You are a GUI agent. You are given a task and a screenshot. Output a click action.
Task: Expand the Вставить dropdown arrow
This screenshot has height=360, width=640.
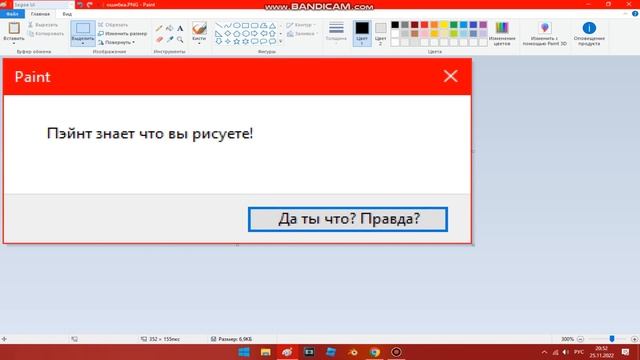[14, 43]
